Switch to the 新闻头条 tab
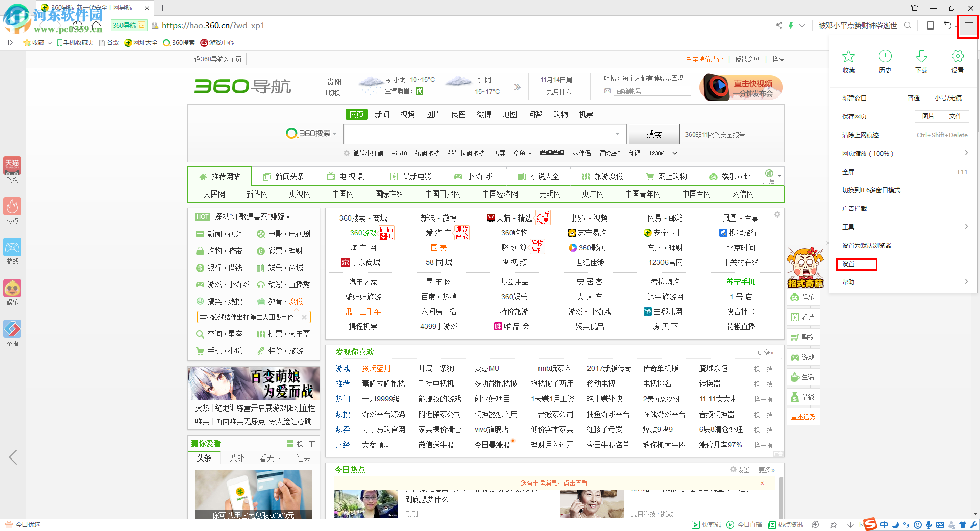The image size is (980, 531). tap(283, 176)
